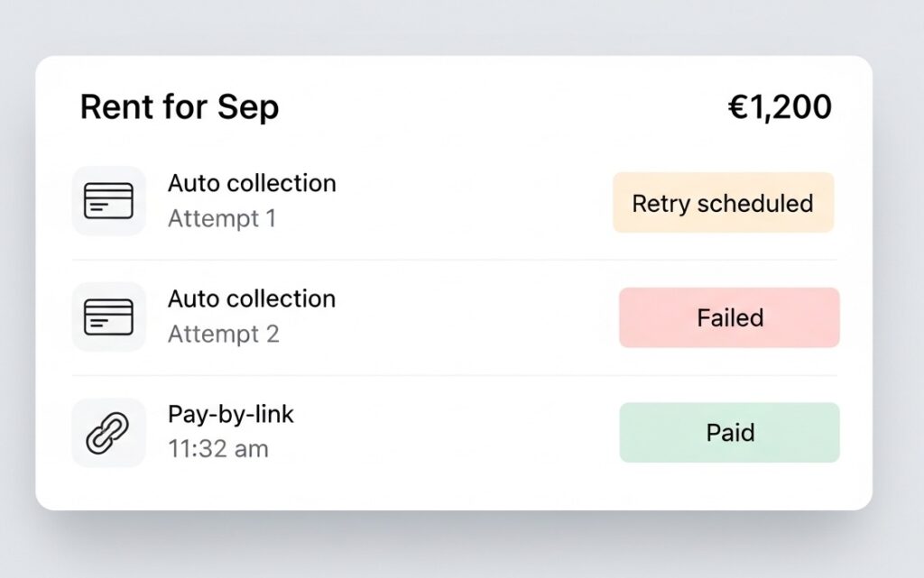
Task: Open the first Auto collection entry title
Action: click(x=252, y=183)
